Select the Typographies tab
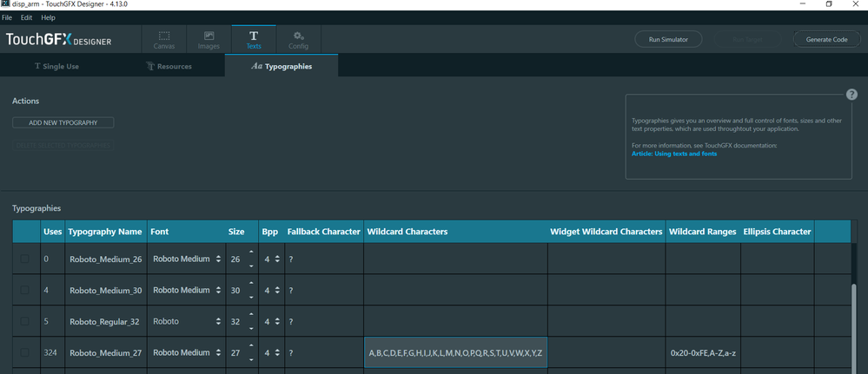This screenshot has height=374, width=868. [x=282, y=66]
